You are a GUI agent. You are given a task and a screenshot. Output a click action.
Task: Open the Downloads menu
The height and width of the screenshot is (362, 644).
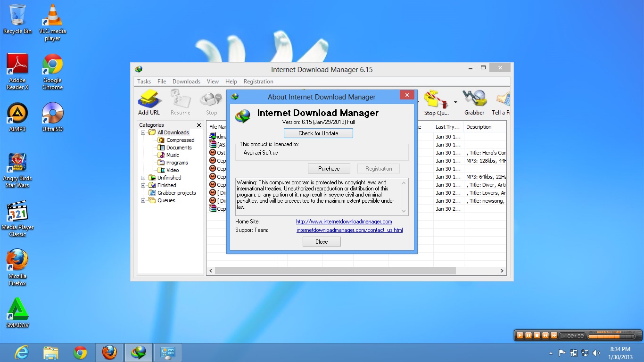[x=186, y=82]
